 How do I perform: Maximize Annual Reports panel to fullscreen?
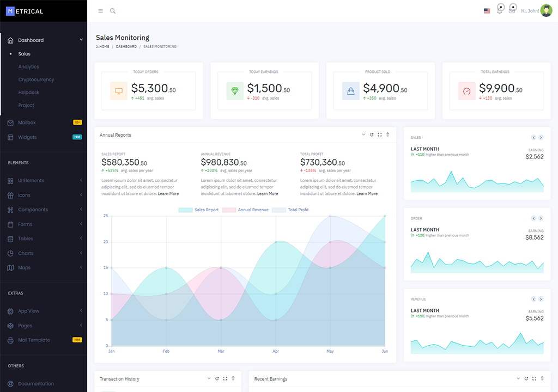pyautogui.click(x=380, y=134)
